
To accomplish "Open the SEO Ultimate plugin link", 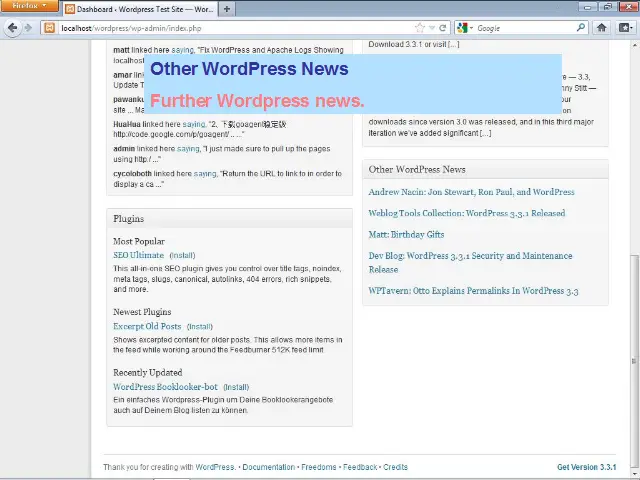I will coord(138,255).
